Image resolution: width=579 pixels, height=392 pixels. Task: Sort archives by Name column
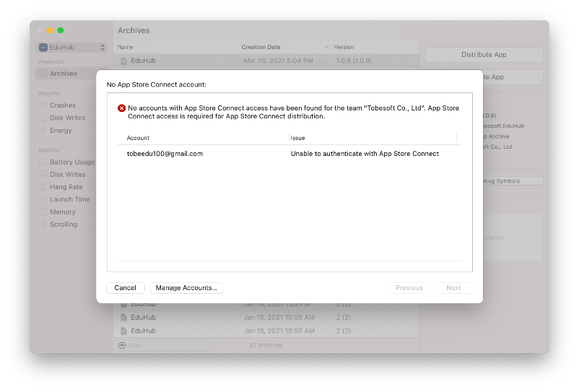pos(125,47)
